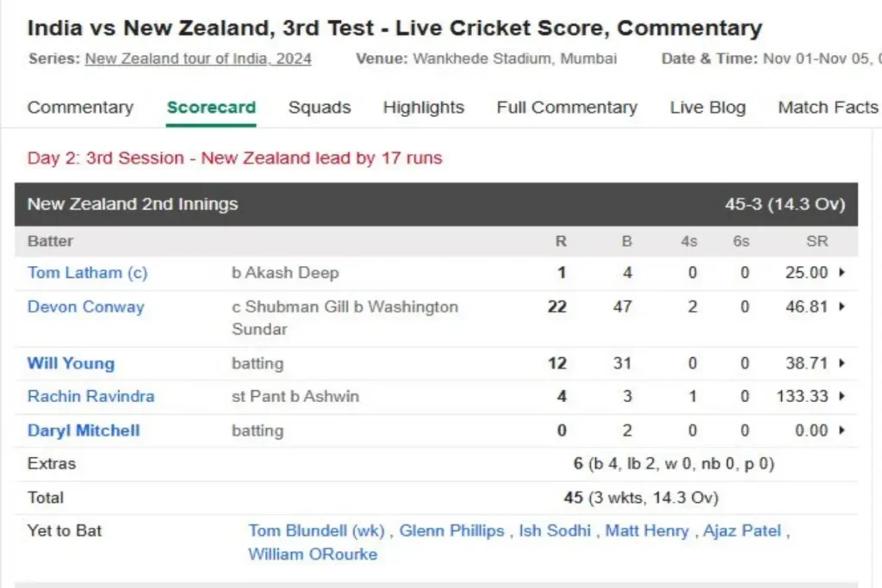Expand Will Young's row arrow
The width and height of the screenshot is (882, 588).
842,363
